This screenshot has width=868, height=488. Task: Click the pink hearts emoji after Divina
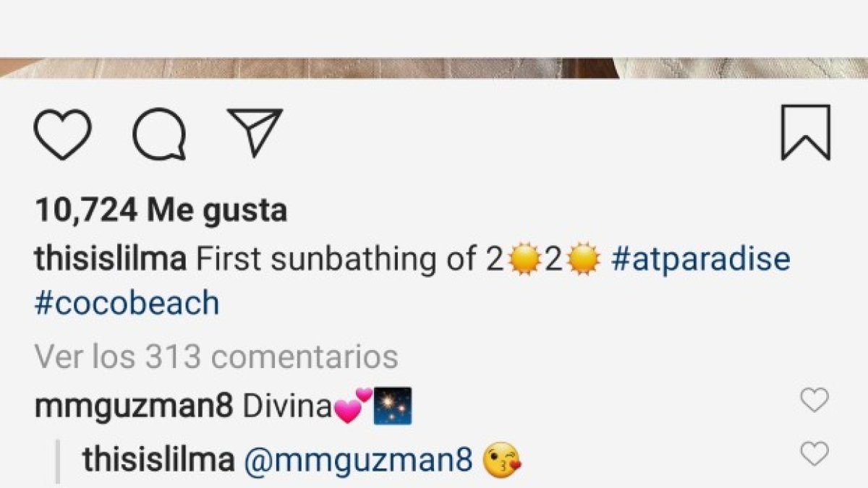click(354, 406)
